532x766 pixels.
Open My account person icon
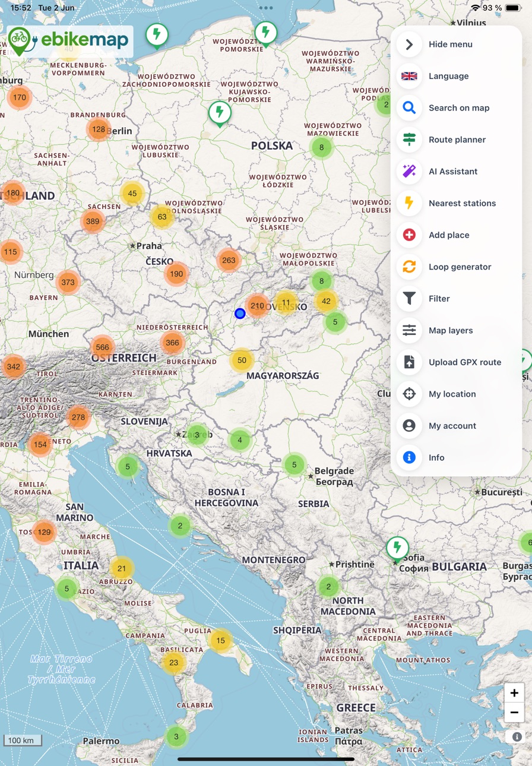point(409,426)
